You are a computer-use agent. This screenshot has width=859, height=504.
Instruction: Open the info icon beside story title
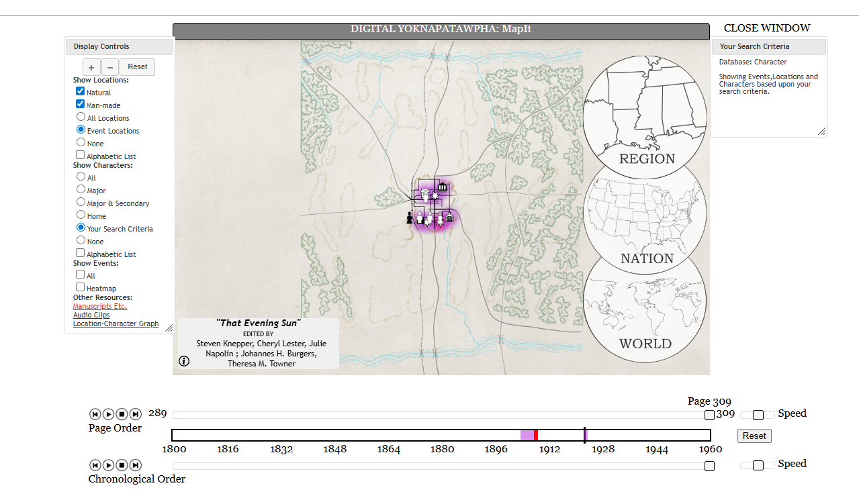click(x=184, y=361)
